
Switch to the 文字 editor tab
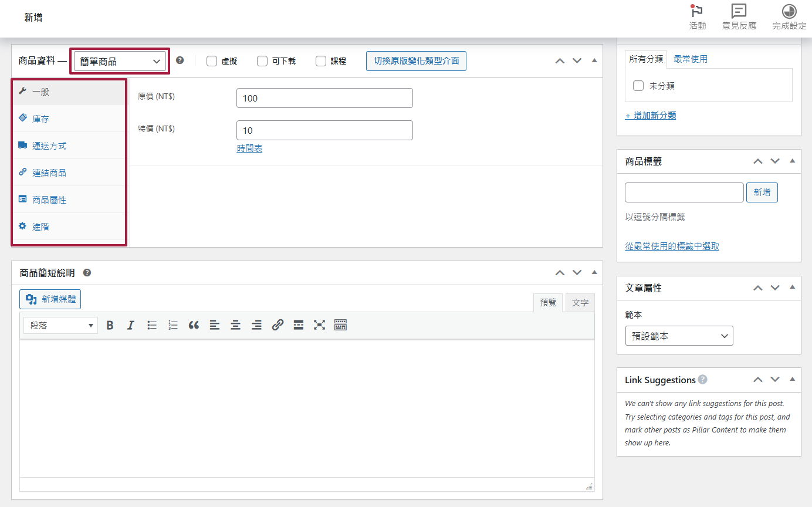pyautogui.click(x=580, y=303)
